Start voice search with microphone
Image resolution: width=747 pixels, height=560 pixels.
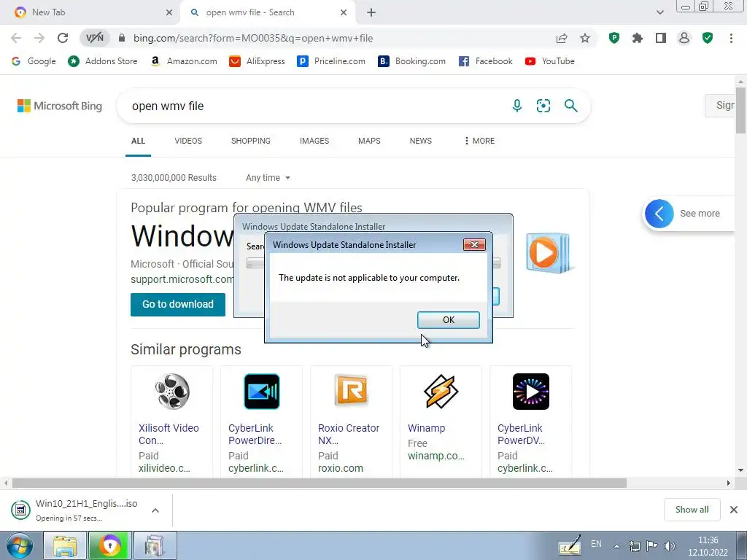517,106
